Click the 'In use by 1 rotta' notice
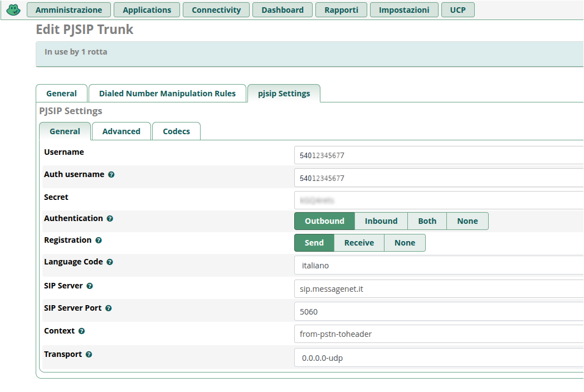 pos(309,54)
